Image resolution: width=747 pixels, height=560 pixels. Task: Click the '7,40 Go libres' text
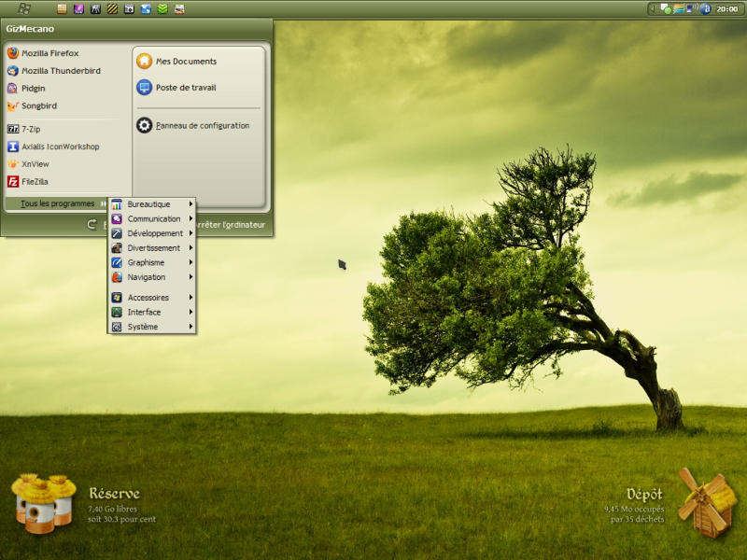pos(112,509)
